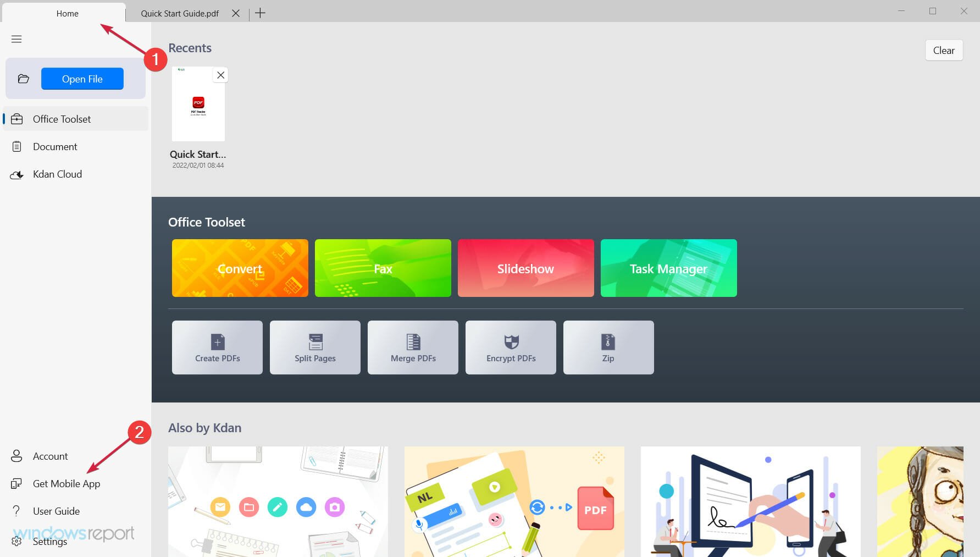The width and height of the screenshot is (980, 557).
Task: Open the NL to PDF app card
Action: [514, 501]
